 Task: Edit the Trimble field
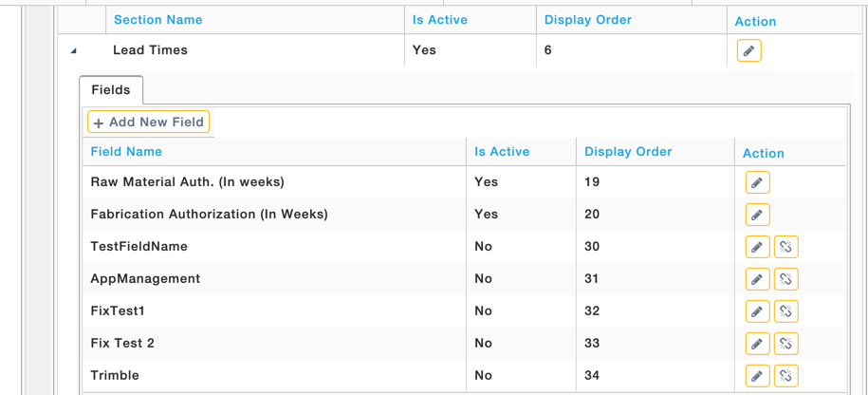pyautogui.click(x=757, y=376)
